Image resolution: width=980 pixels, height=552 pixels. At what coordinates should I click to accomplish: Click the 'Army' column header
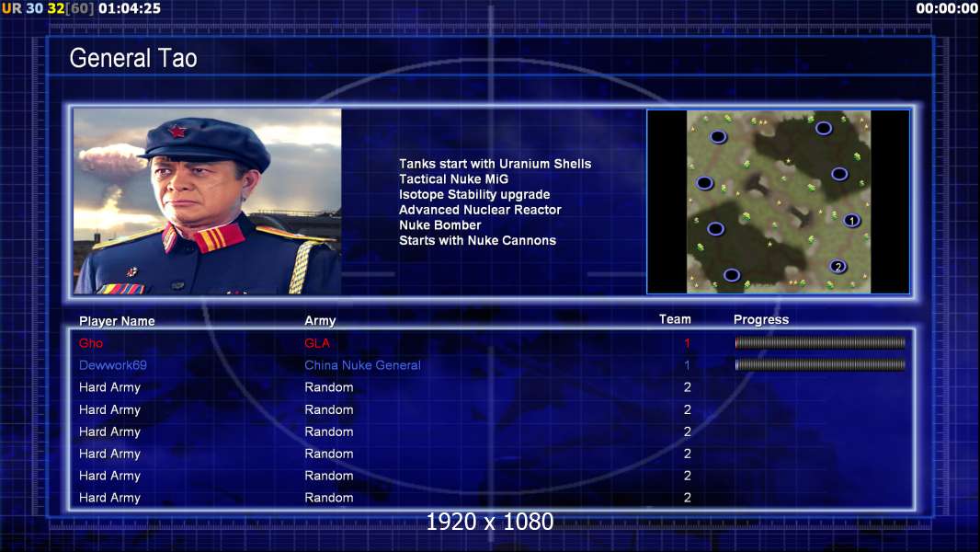point(320,321)
